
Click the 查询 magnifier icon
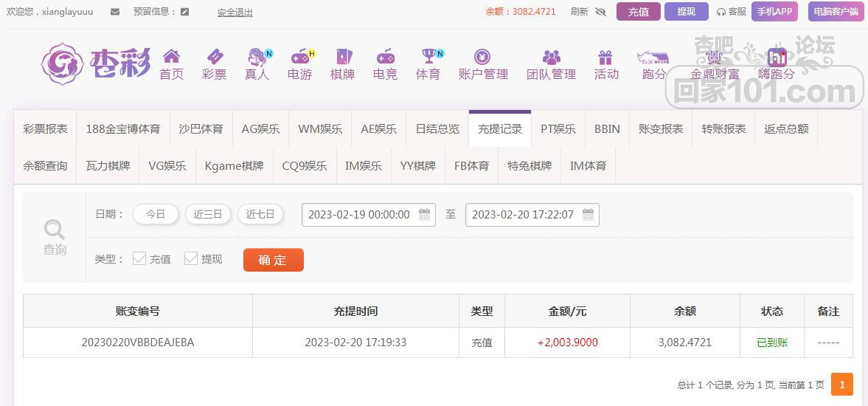(x=55, y=229)
